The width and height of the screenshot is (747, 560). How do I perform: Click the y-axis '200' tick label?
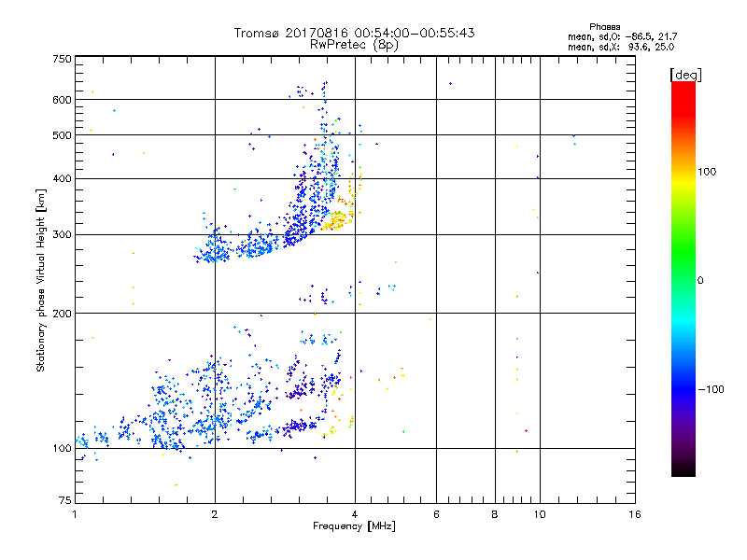[62, 314]
